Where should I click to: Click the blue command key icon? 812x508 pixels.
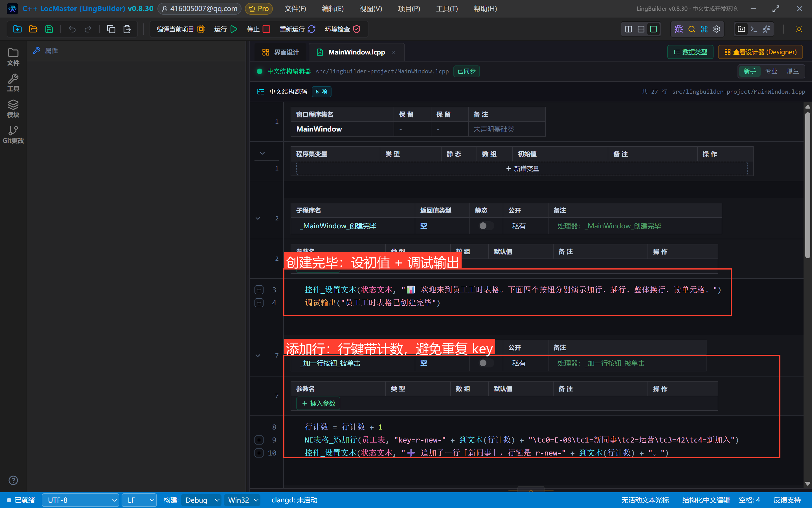coord(704,29)
